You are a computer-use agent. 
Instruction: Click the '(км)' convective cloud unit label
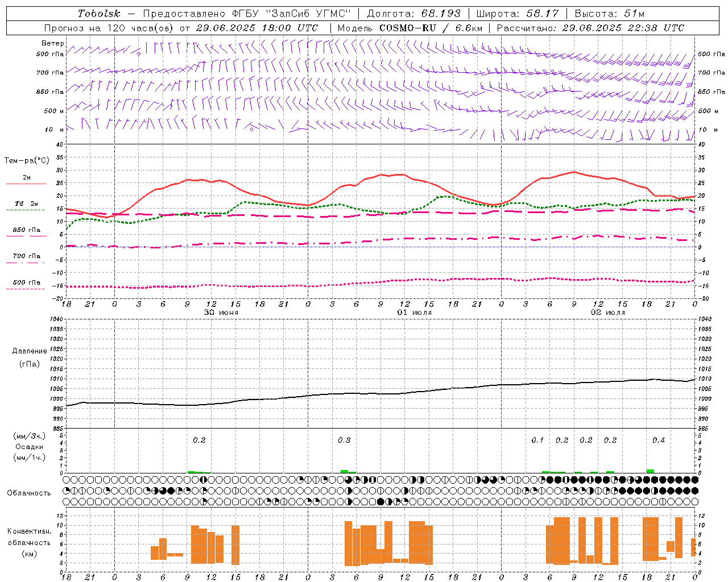click(x=29, y=554)
